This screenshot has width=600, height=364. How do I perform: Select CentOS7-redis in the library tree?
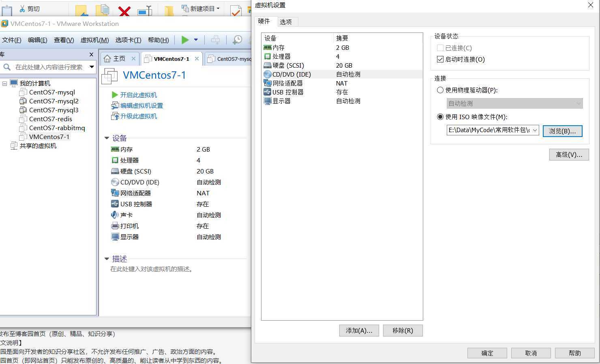51,119
